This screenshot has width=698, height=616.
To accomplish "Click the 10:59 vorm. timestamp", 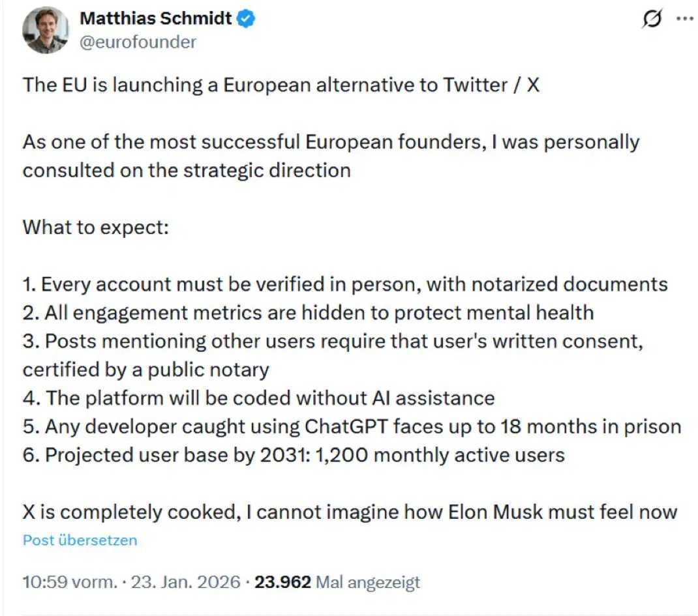I will 61,581.
